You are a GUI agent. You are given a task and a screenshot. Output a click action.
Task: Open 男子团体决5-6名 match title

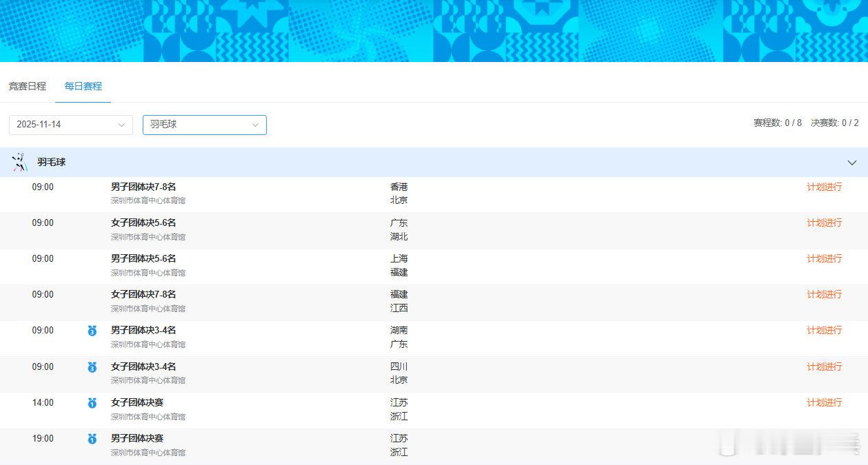pos(143,258)
